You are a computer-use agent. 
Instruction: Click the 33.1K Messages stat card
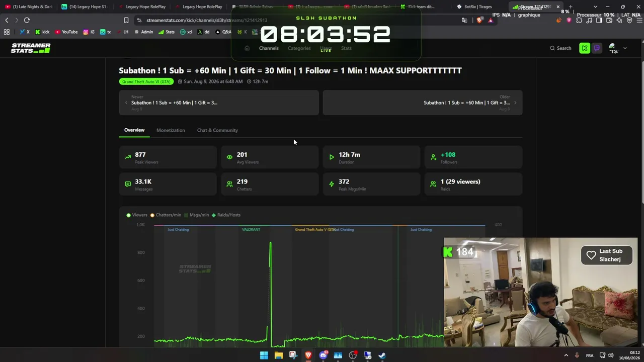[168, 184]
